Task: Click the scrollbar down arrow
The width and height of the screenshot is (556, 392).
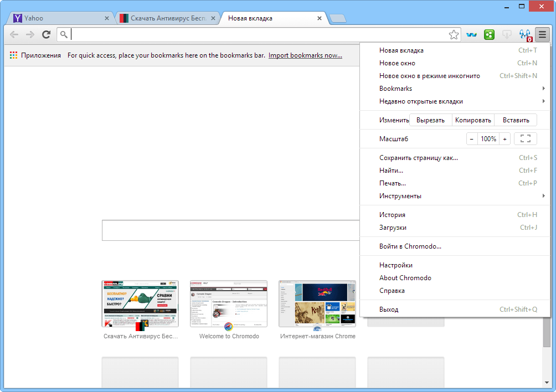Action: tap(547, 383)
